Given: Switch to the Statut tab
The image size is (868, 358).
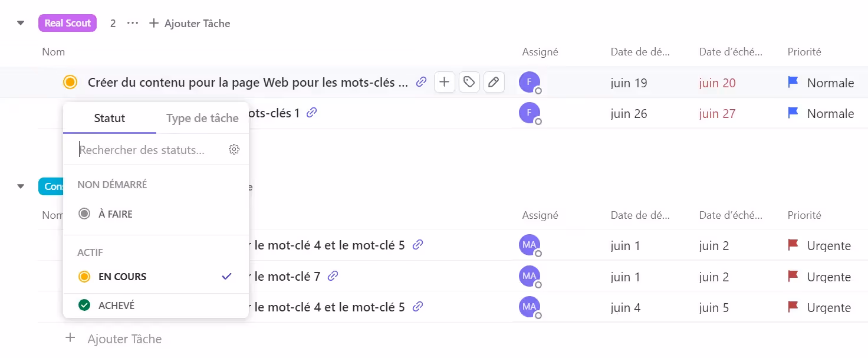Looking at the screenshot, I should pyautogui.click(x=109, y=118).
